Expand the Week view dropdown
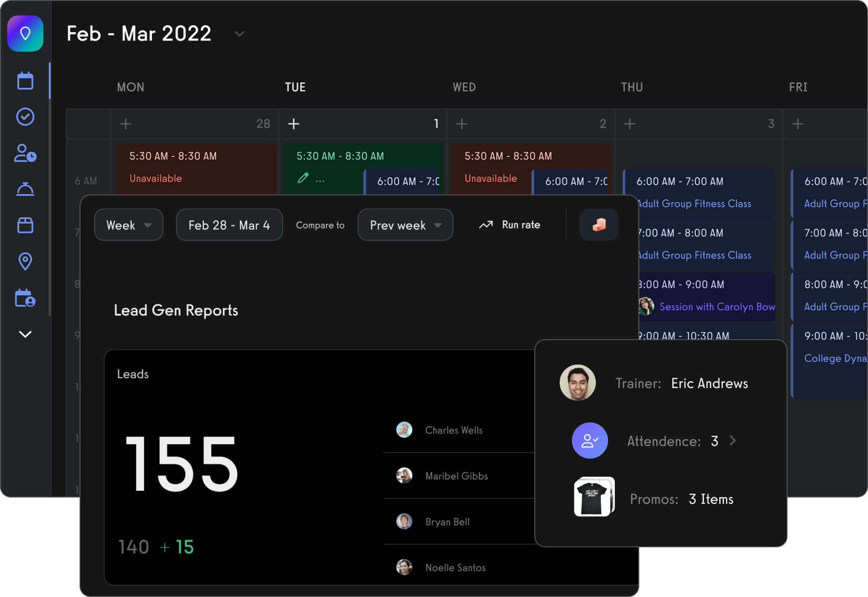 128,225
